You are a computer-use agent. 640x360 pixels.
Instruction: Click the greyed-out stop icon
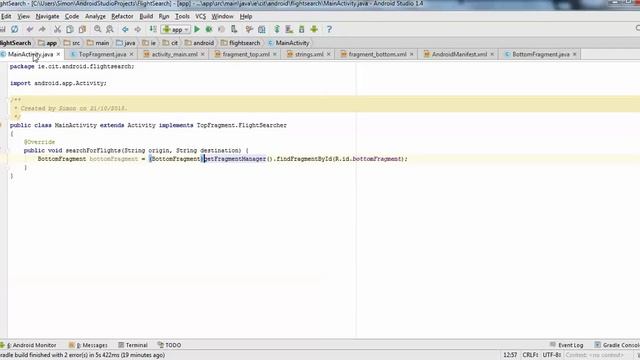(221, 29)
